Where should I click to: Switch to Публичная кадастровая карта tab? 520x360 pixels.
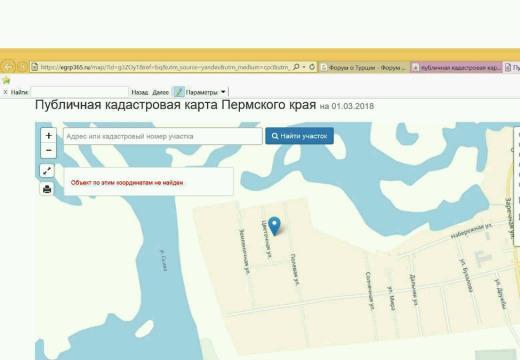(457, 67)
